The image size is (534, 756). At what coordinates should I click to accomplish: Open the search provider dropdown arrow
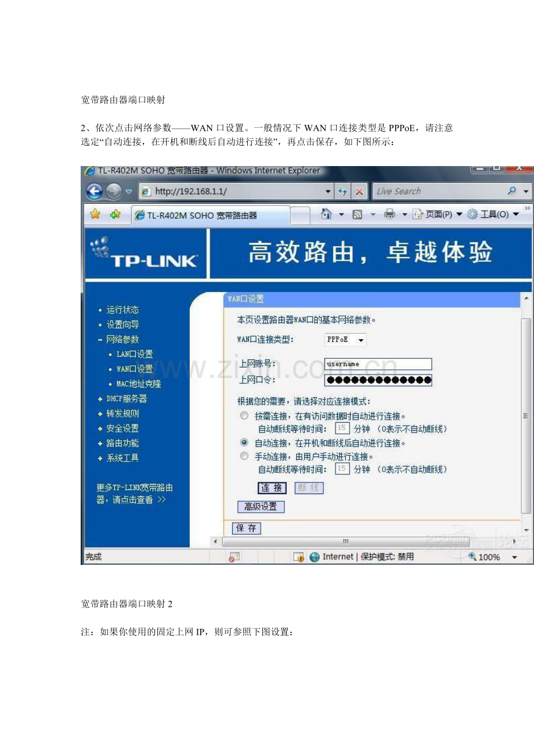[526, 192]
